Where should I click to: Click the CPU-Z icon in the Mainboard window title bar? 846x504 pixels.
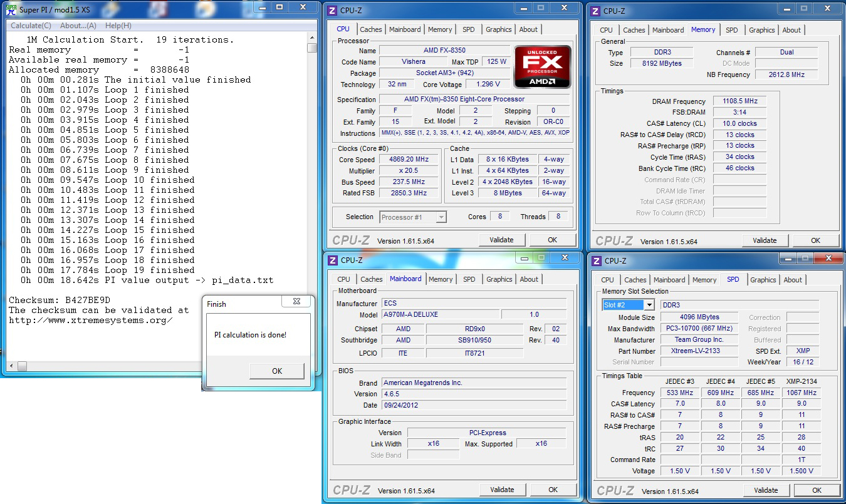tap(333, 260)
